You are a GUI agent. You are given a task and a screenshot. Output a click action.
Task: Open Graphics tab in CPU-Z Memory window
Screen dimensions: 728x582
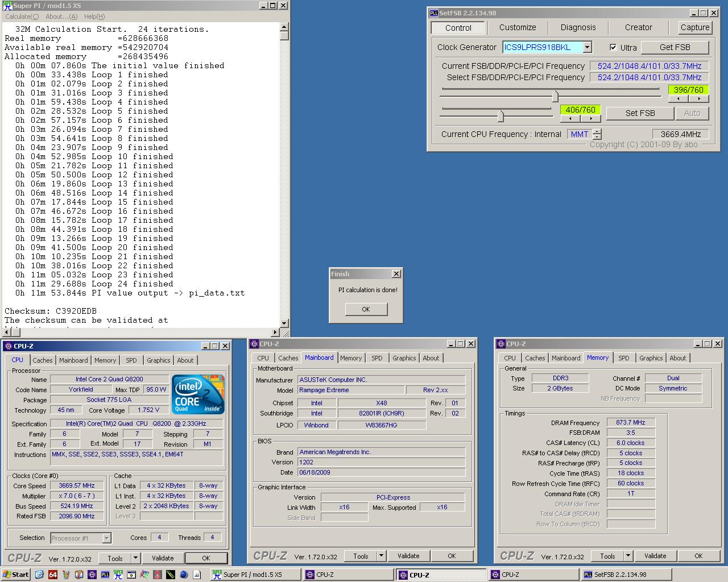pos(651,358)
